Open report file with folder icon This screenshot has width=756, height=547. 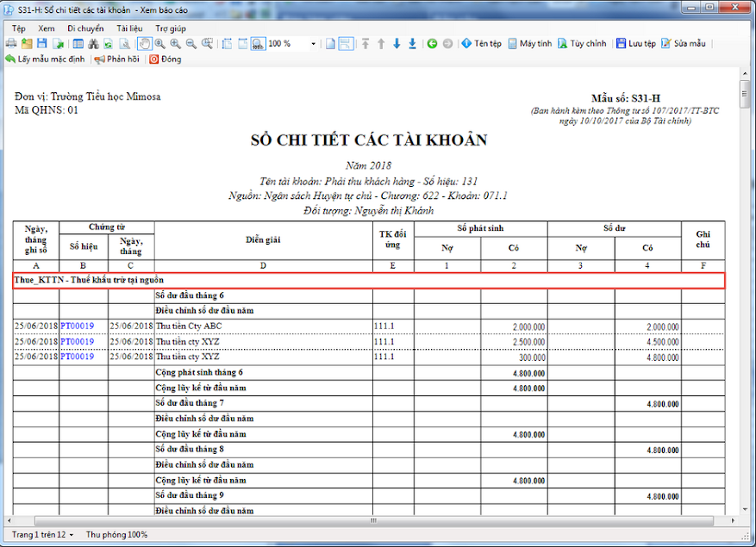pos(27,44)
